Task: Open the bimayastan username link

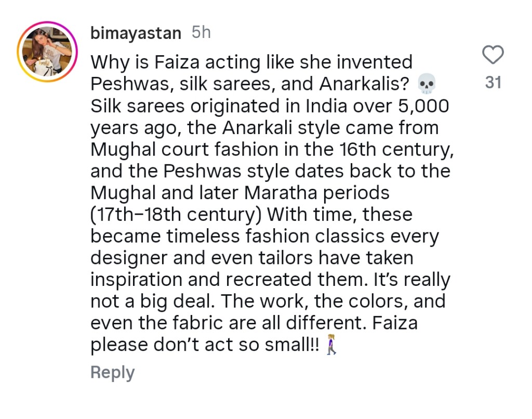Action: 136,33
